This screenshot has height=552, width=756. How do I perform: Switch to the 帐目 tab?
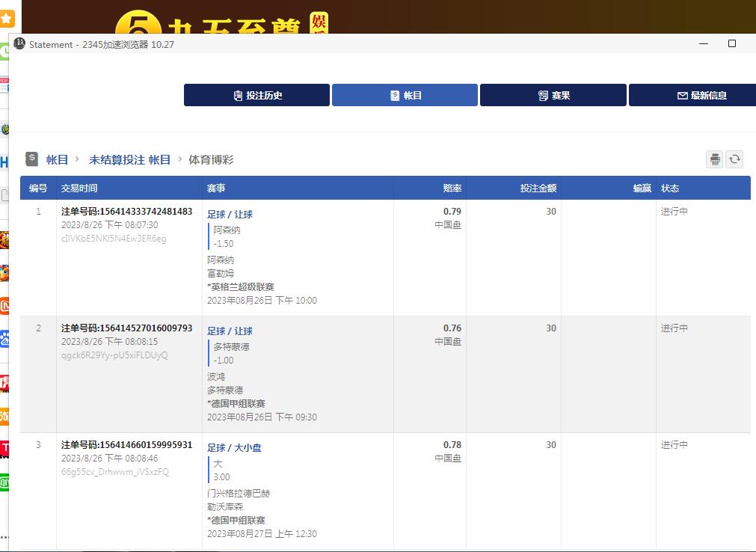coord(405,95)
